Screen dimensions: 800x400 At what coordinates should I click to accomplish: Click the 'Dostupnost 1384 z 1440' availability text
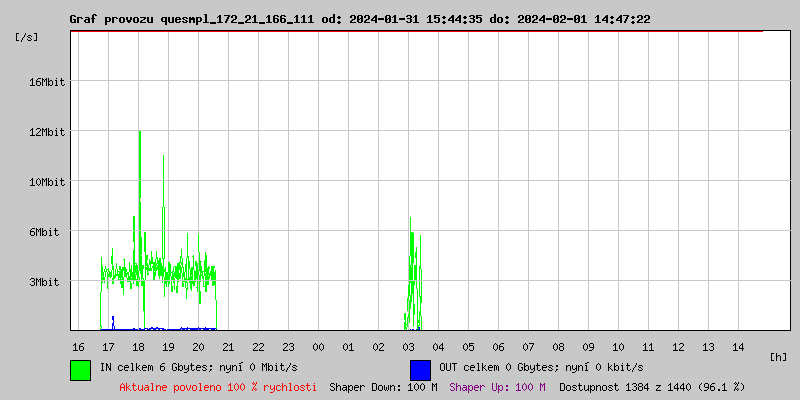(652, 387)
